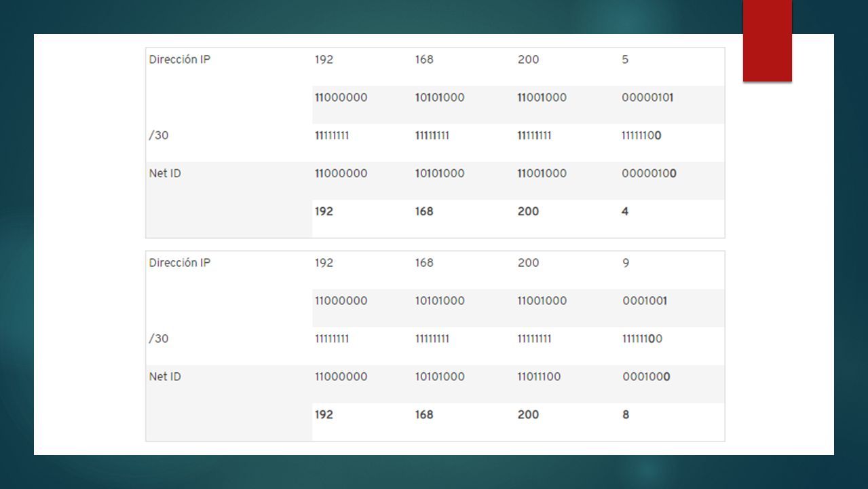This screenshot has width=868, height=489.
Task: Select the bold 4 Net ID decimal value
Action: click(x=625, y=212)
